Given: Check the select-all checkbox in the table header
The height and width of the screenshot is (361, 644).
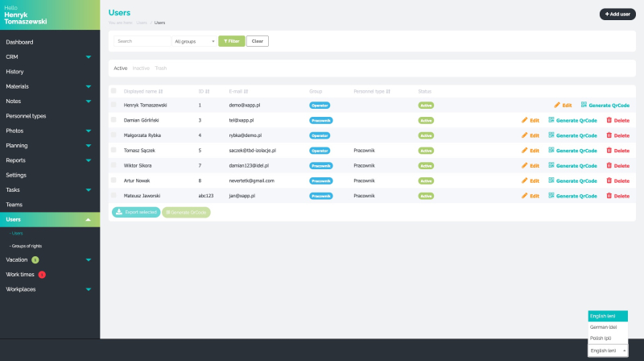Looking at the screenshot, I should pyautogui.click(x=114, y=91).
